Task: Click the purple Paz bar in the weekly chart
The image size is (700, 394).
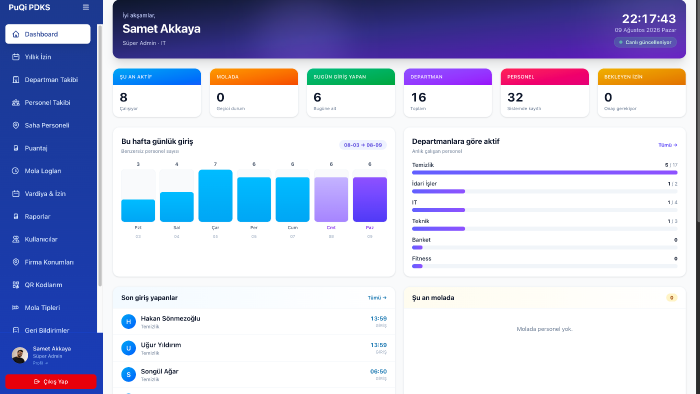Action: tap(370, 199)
